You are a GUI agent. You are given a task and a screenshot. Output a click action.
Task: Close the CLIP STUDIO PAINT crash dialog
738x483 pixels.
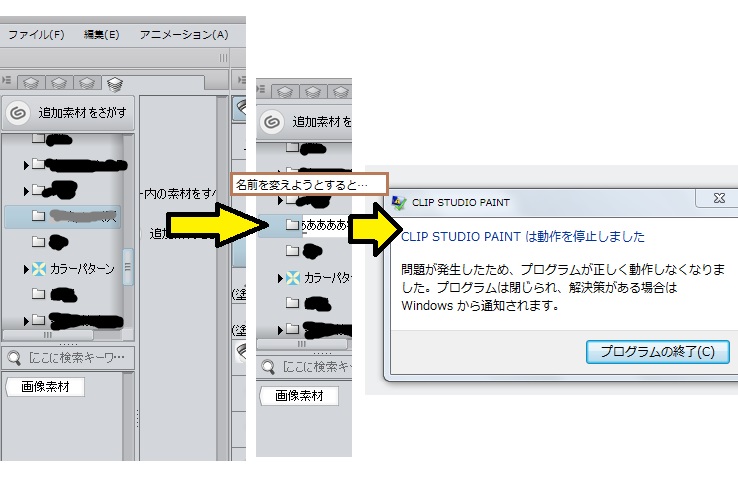[x=719, y=198]
